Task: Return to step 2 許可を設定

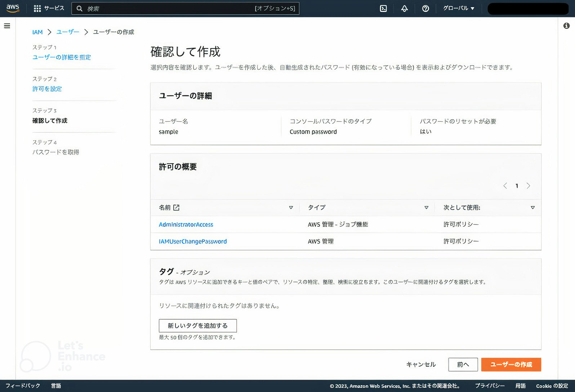Action: [47, 89]
